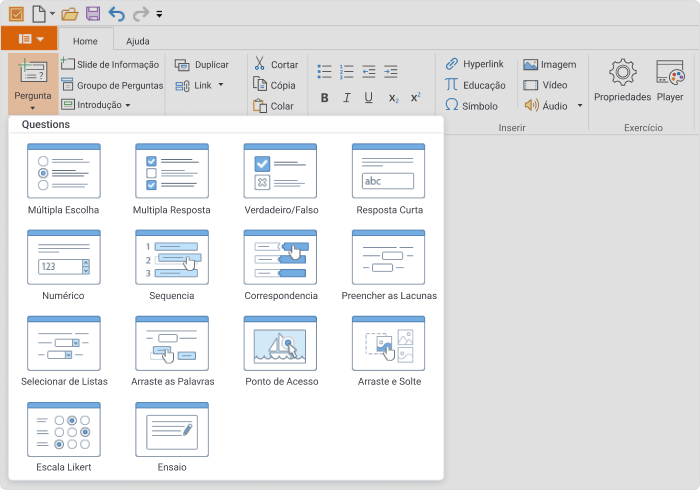Image resolution: width=700 pixels, height=490 pixels.
Task: Redo the last action
Action: (x=141, y=14)
